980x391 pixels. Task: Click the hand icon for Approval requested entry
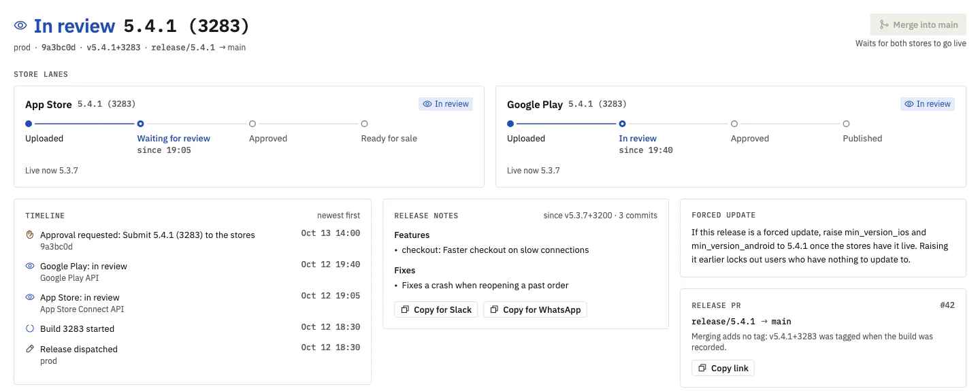pos(30,235)
